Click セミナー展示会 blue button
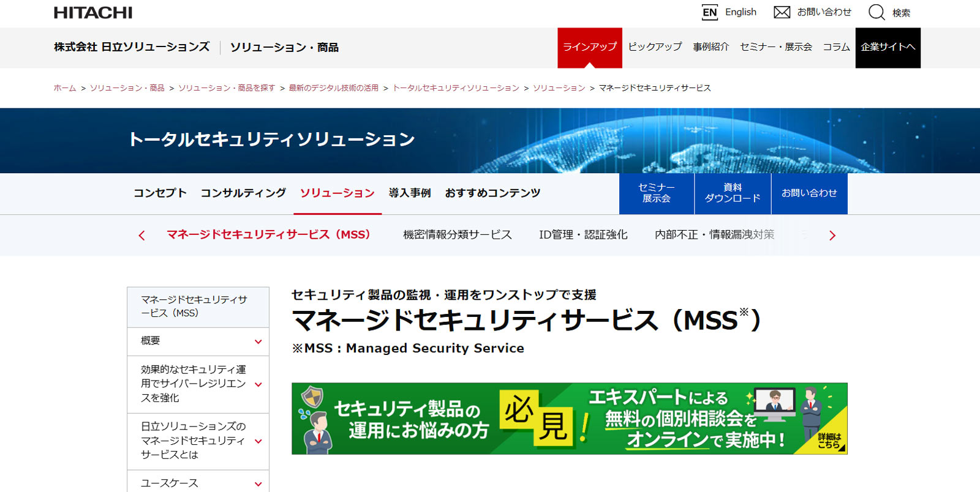980x492 pixels. click(x=657, y=193)
